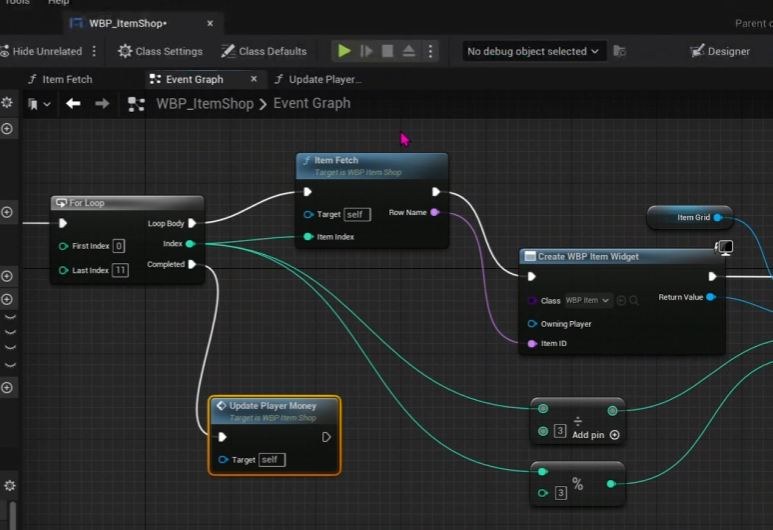Screen dimensions: 773x530
Task: Click the Return Value output pin
Action: point(710,297)
